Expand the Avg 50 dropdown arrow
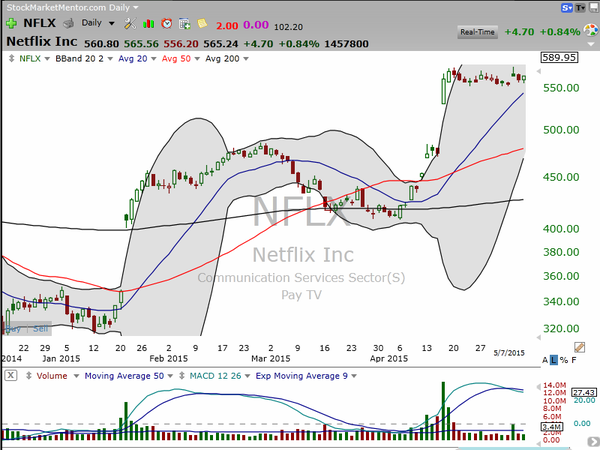This screenshot has height=450, width=600. click(197, 59)
